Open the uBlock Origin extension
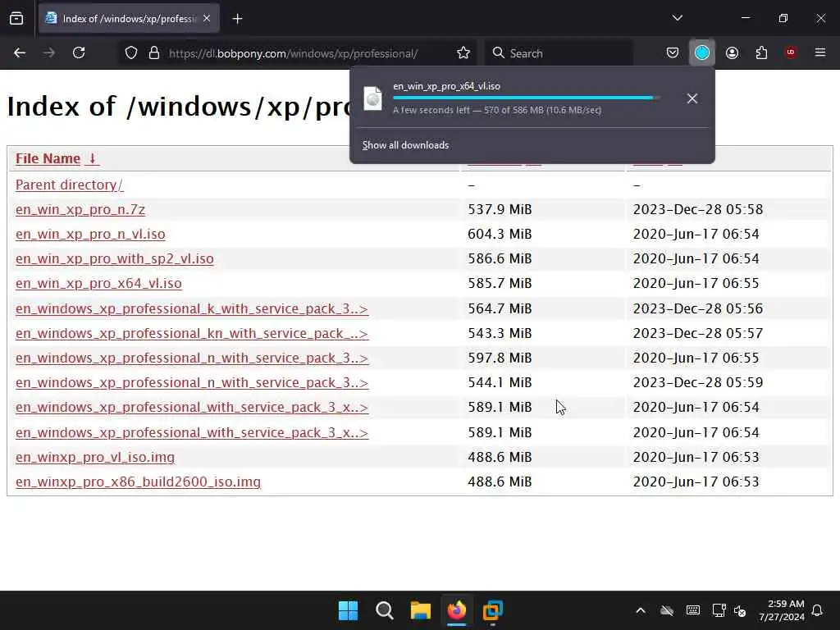Viewport: 840px width, 630px height. pyautogui.click(x=791, y=52)
